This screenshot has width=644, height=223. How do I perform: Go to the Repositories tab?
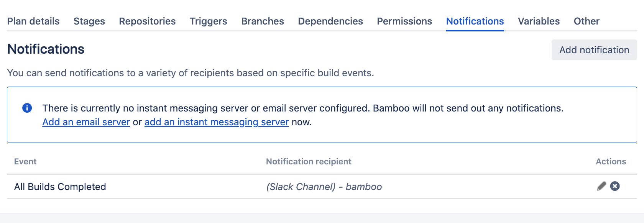(147, 21)
